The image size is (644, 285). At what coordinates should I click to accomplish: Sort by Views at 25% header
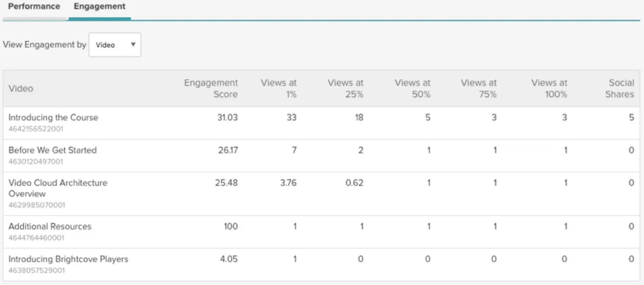pyautogui.click(x=345, y=88)
